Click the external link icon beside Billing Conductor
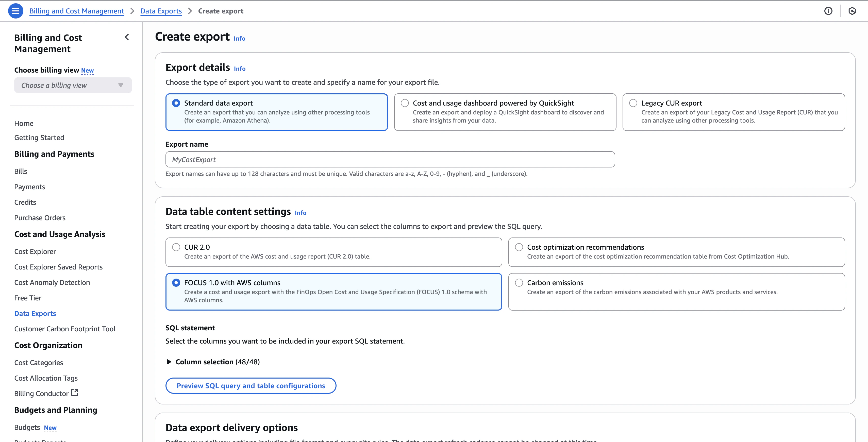The height and width of the screenshot is (442, 868). coord(75,392)
